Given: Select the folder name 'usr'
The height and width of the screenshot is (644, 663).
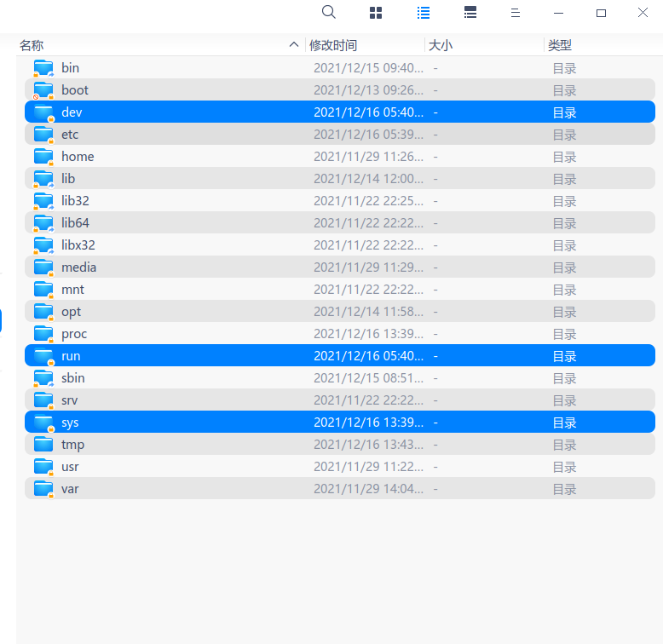Looking at the screenshot, I should (70, 467).
